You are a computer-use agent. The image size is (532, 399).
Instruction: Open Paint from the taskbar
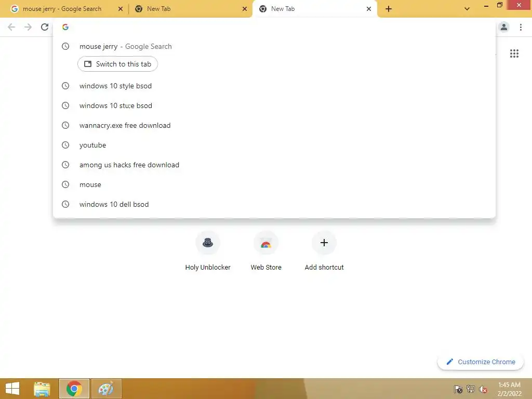pos(106,389)
